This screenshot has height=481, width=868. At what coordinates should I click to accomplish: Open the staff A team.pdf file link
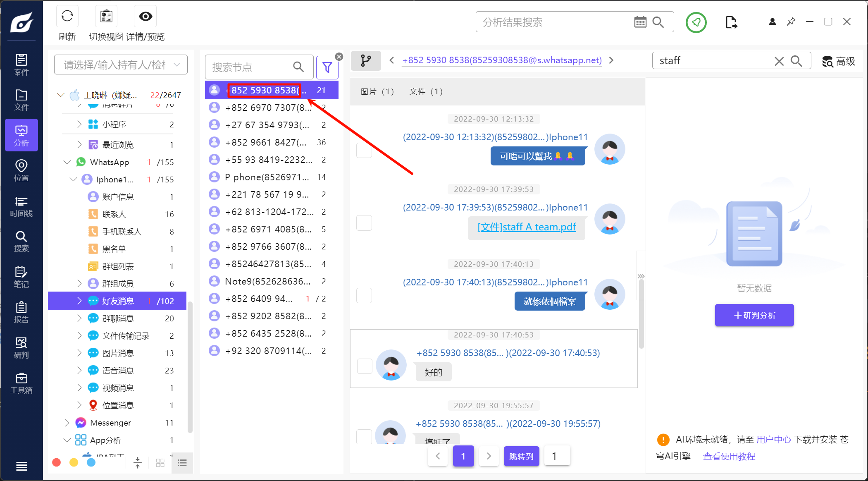point(527,227)
